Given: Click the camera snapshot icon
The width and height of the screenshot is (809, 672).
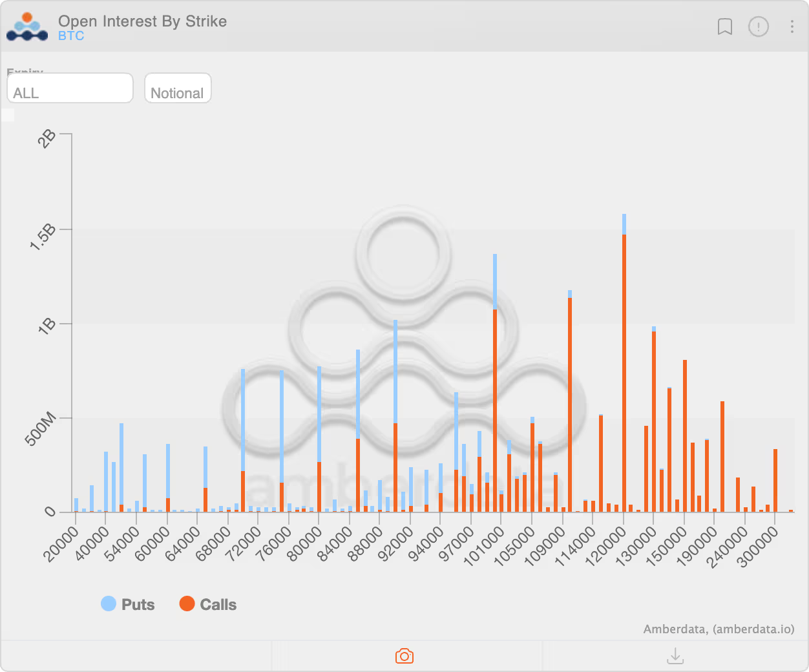Looking at the screenshot, I should (x=404, y=656).
